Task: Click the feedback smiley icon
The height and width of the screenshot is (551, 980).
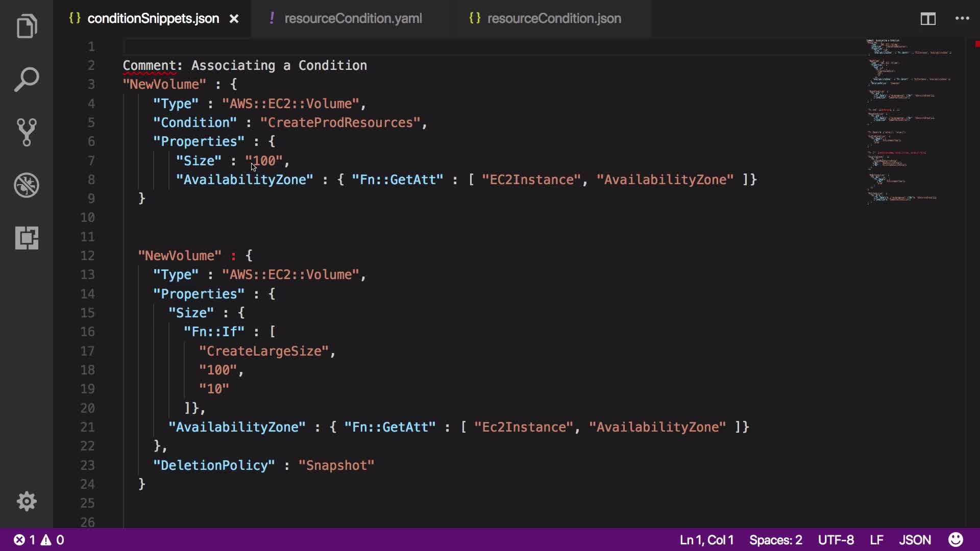Action: tap(955, 540)
